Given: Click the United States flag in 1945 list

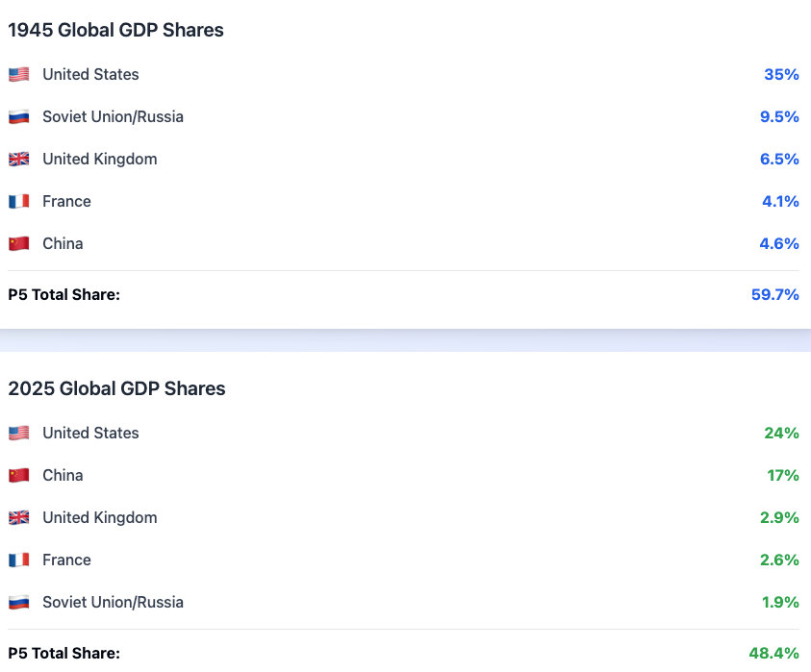Looking at the screenshot, I should [18, 75].
